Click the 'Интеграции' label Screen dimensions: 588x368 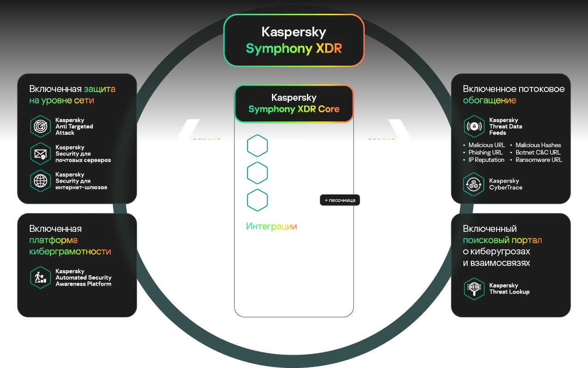271,226
